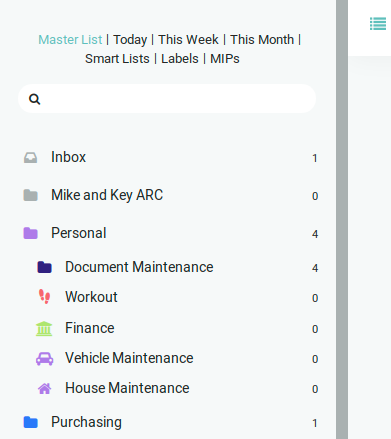Screen dimensions: 391x439
Task: Click the gray Mike and Key ARC folder icon
Action: 30,195
